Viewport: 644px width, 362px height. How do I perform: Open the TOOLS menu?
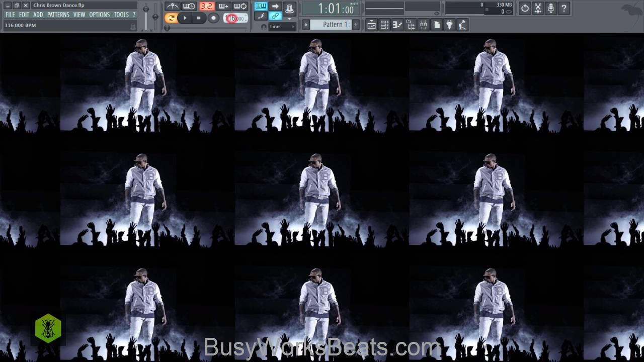[121, 15]
